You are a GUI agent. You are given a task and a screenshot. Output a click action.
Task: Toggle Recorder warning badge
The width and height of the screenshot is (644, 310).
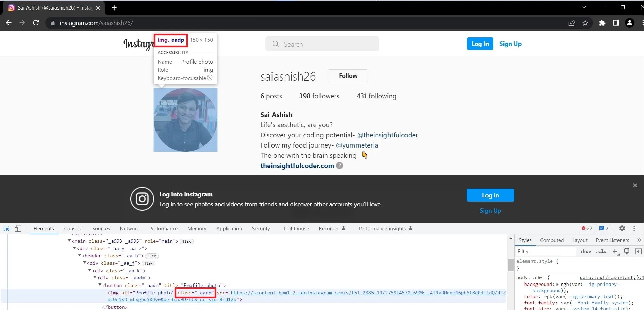tap(344, 228)
